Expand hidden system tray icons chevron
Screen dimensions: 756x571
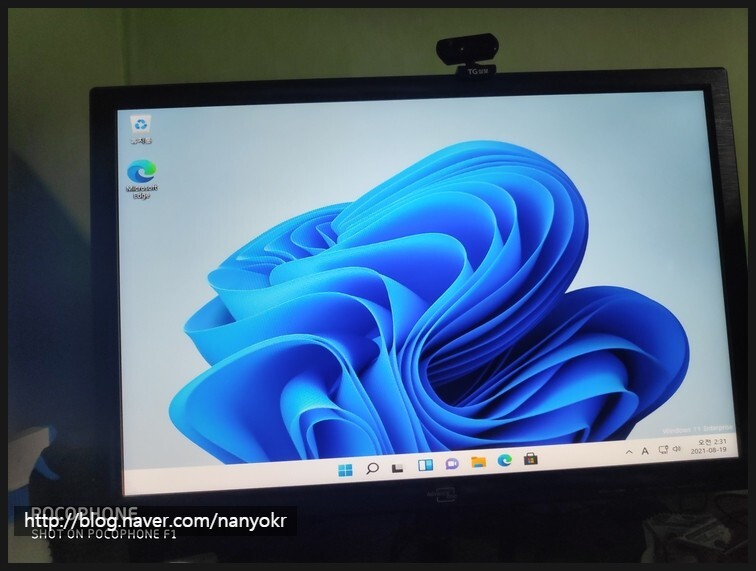pos(629,452)
